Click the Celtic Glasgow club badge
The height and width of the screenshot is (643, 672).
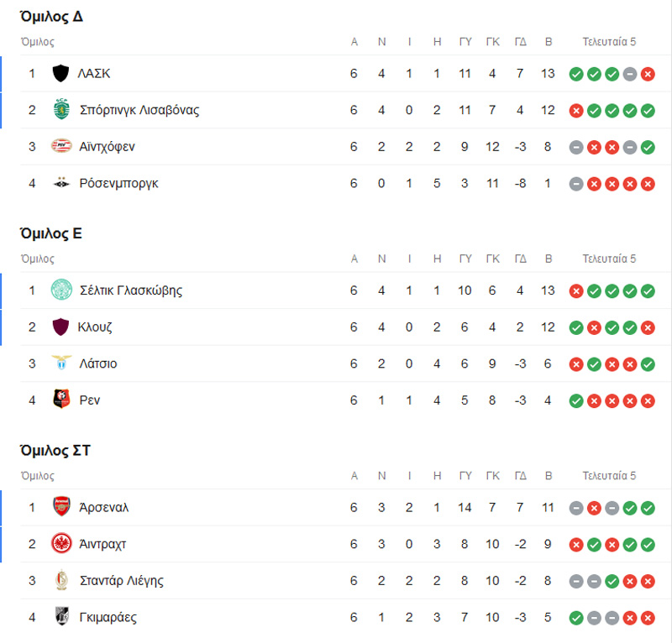60,290
